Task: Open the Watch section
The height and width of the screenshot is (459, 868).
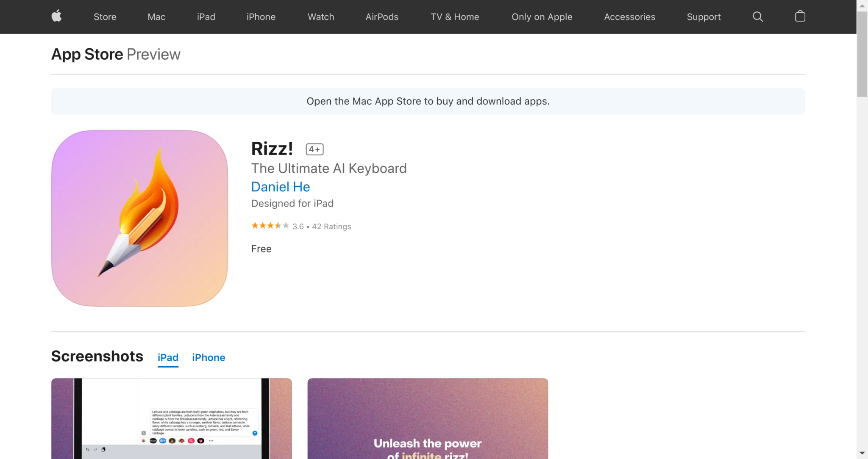Action: (x=320, y=17)
